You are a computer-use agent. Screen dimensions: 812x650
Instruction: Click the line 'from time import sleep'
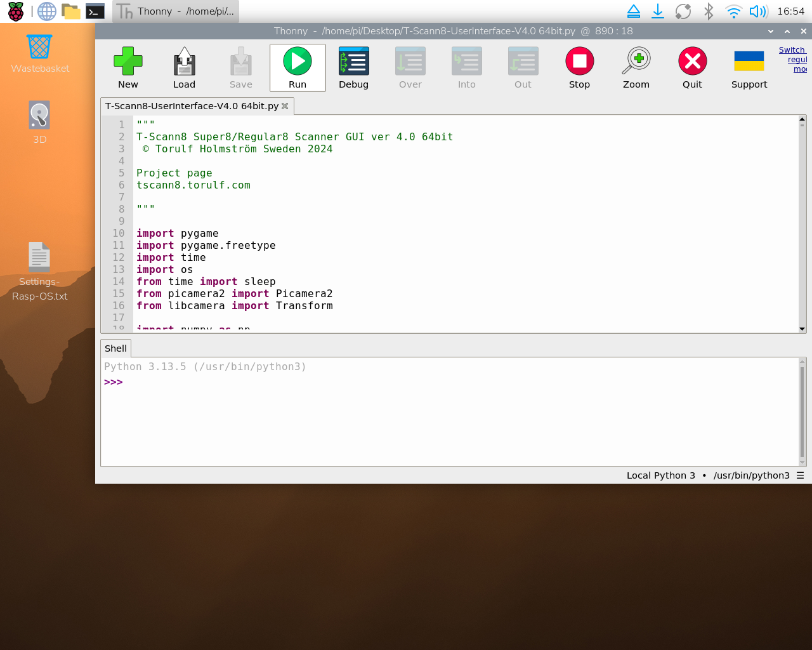206,282
